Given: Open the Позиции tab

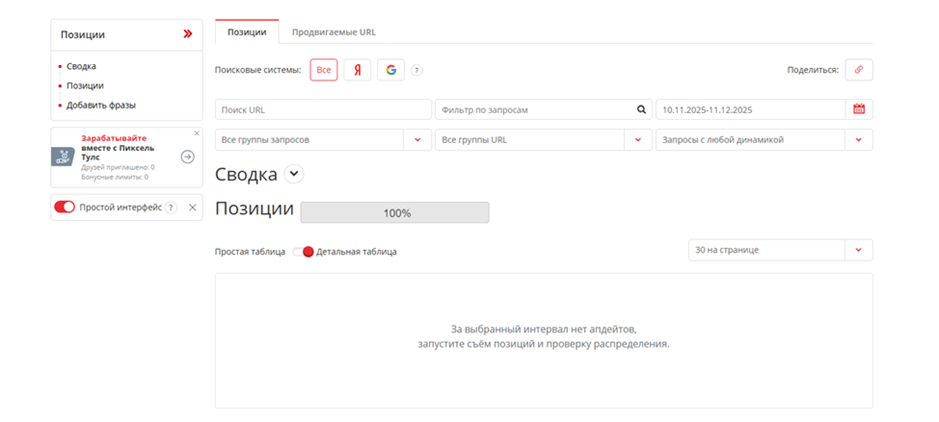Looking at the screenshot, I should click(246, 32).
